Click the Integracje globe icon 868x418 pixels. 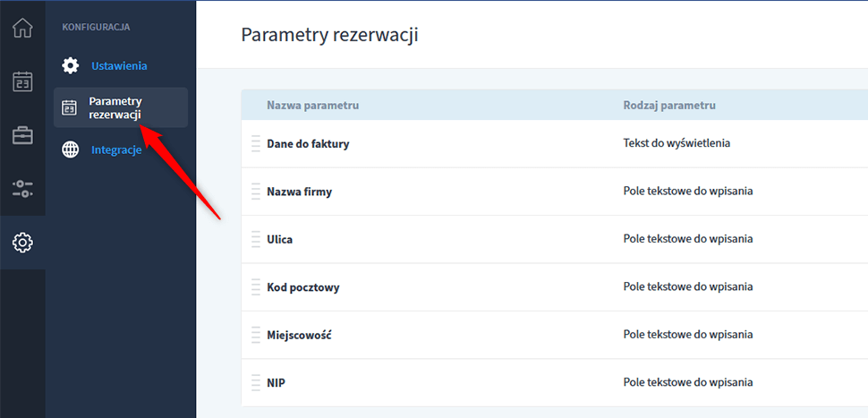[x=70, y=149]
